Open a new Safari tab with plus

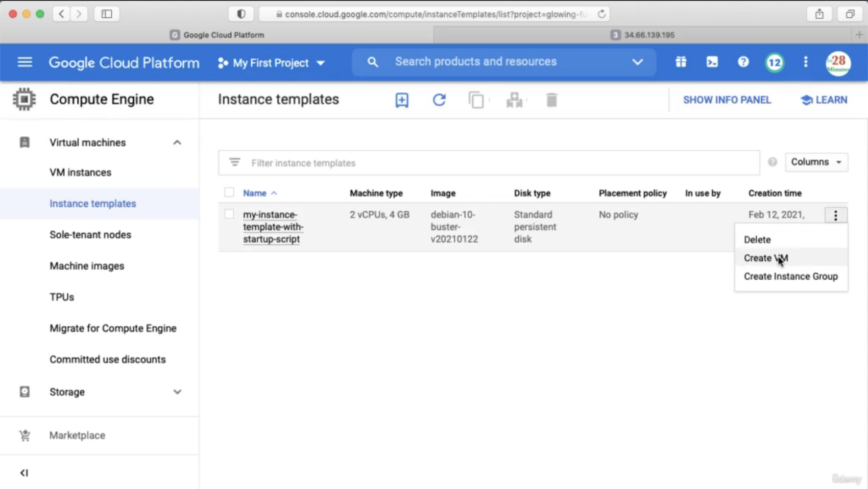click(859, 35)
